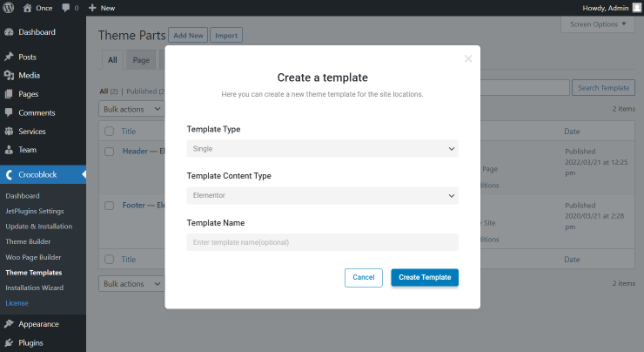Image resolution: width=644 pixels, height=352 pixels.
Task: Click the Posts pin icon
Action: [x=9, y=57]
